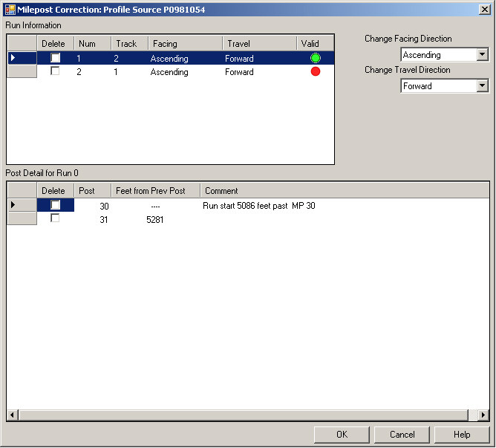
Task: Click the application icon in the title bar
Action: click(10, 9)
